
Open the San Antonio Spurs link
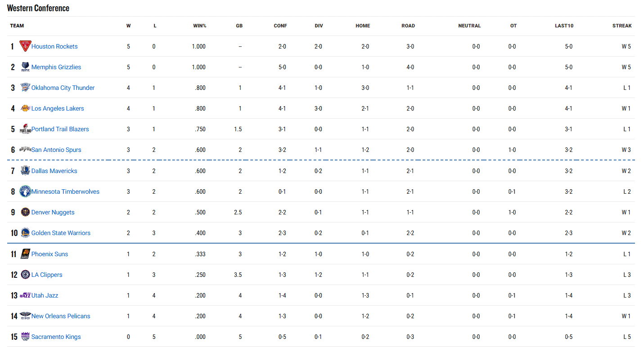pyautogui.click(x=56, y=150)
